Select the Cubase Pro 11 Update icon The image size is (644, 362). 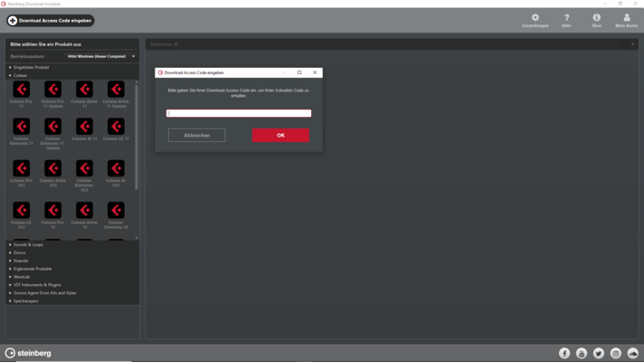[53, 90]
